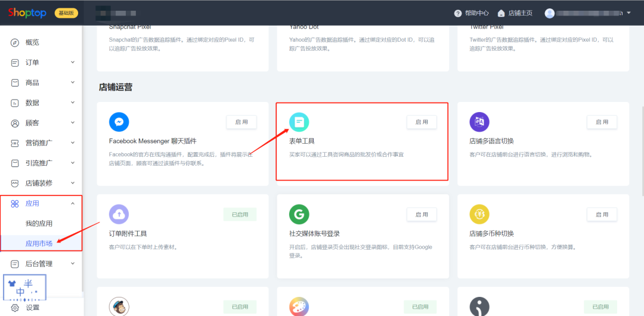Click 启用 for 社交媒体账号登录

point(422,215)
